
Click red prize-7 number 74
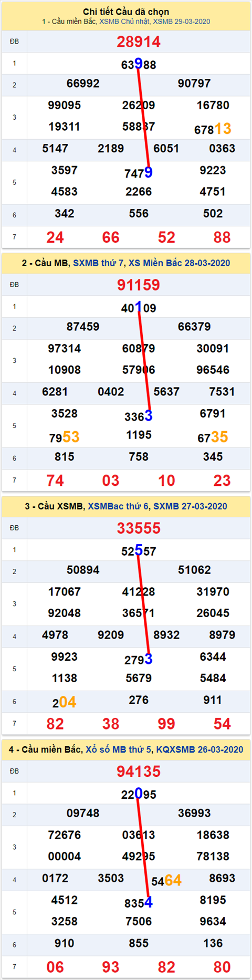coord(55,481)
